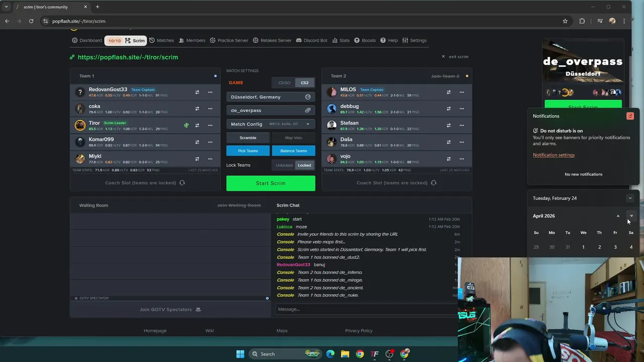This screenshot has height=362, width=644.
Task: Copy the popflash scrim URL link
Action: [x=128, y=57]
